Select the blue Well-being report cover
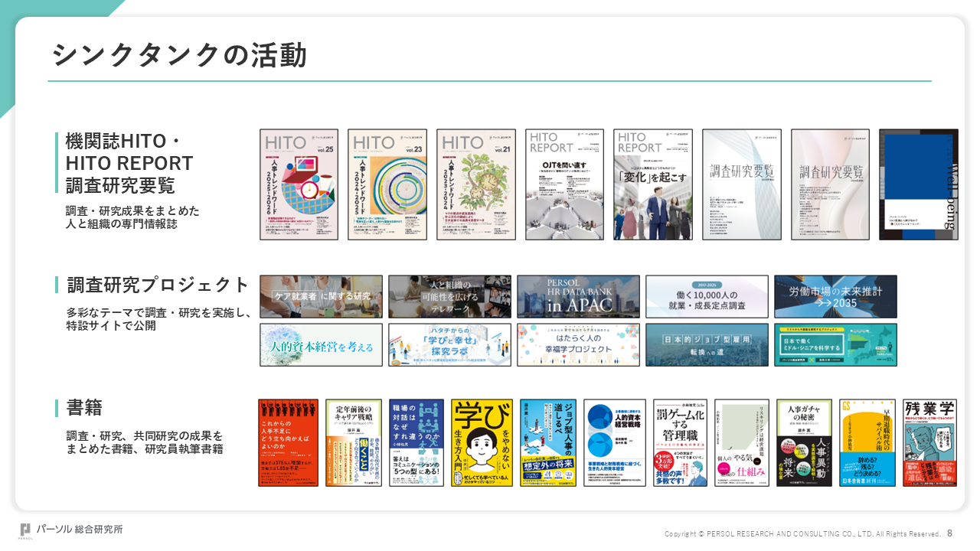 click(918, 184)
